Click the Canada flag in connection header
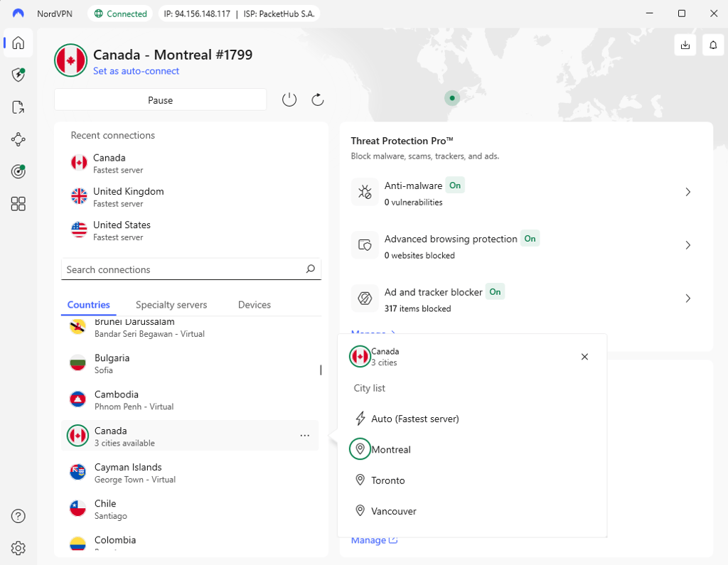728x565 pixels. coord(70,60)
